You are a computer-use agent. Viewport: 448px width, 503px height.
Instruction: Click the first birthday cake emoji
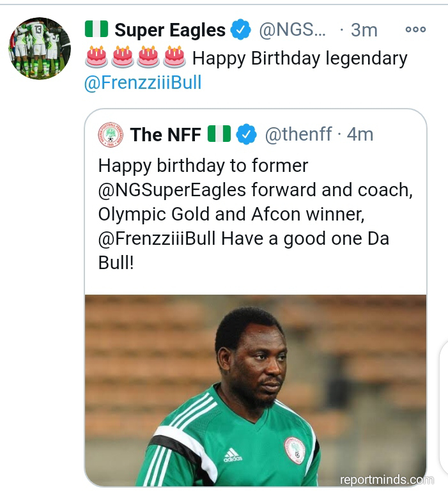point(97,58)
